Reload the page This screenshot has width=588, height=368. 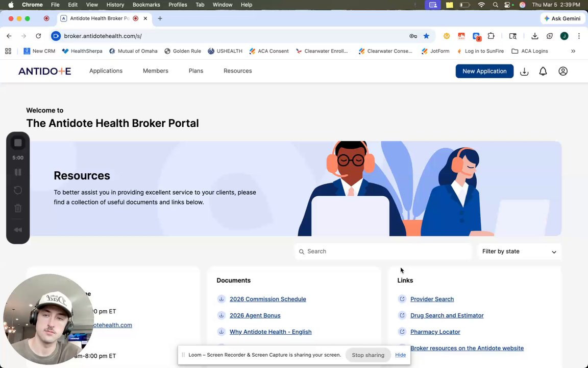tap(38, 36)
